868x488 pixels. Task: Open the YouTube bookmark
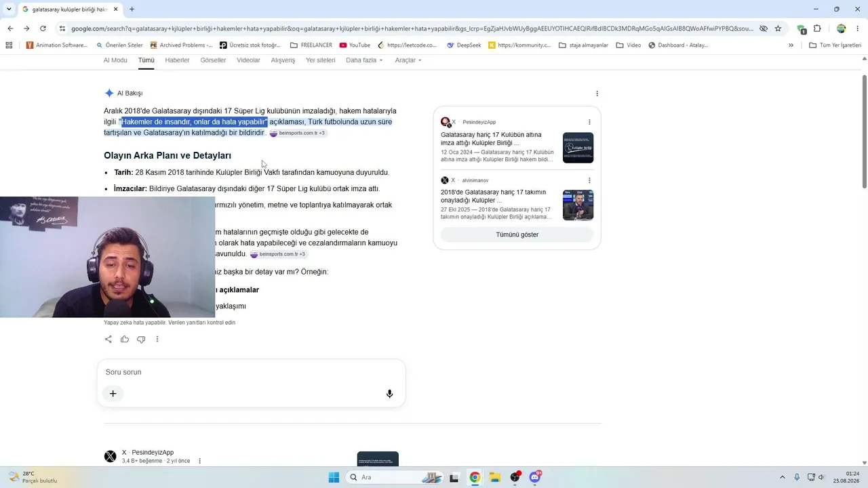pyautogui.click(x=355, y=45)
